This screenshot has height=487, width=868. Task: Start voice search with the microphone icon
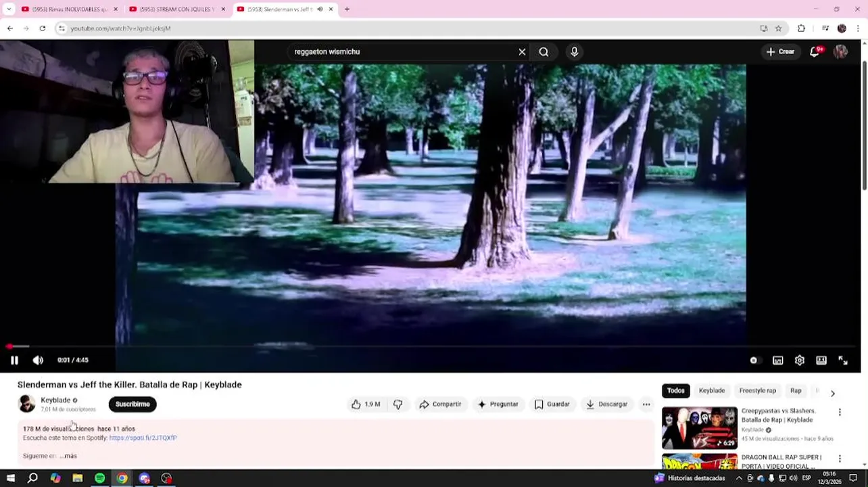pos(575,52)
